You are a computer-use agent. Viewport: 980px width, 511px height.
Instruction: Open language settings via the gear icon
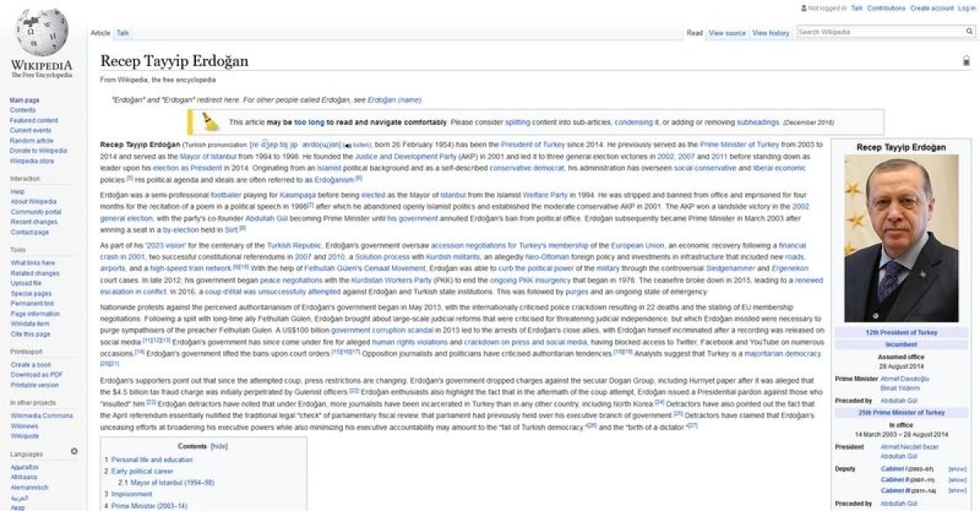pos(74,451)
